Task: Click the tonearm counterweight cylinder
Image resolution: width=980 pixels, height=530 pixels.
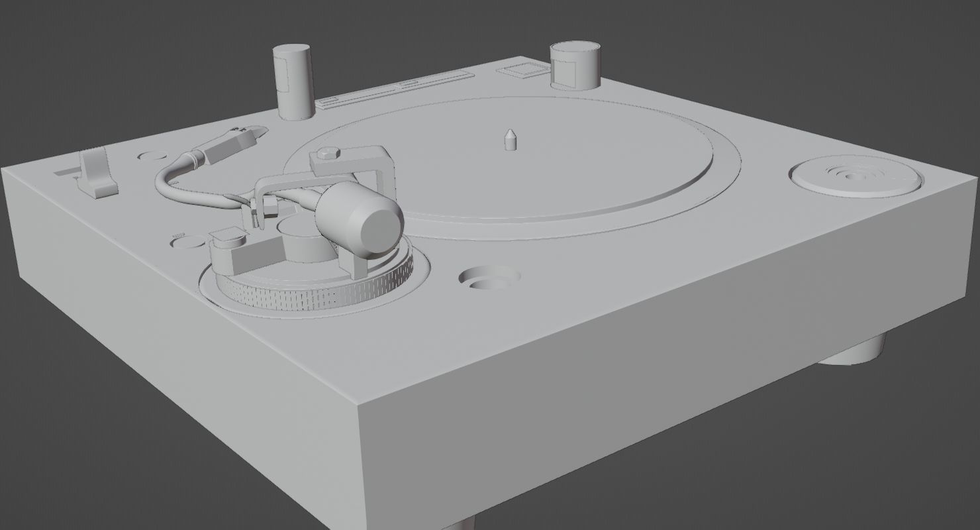Action: tap(358, 219)
